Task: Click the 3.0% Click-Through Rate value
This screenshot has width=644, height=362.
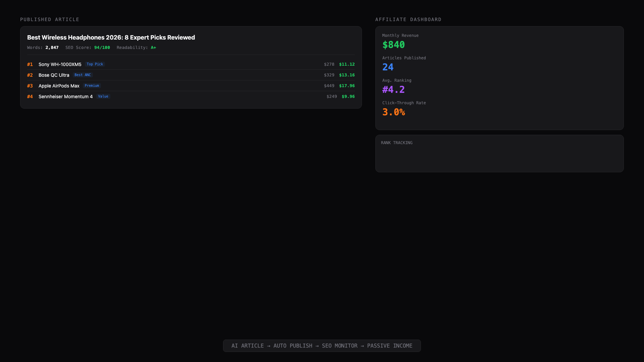Action: [x=393, y=112]
